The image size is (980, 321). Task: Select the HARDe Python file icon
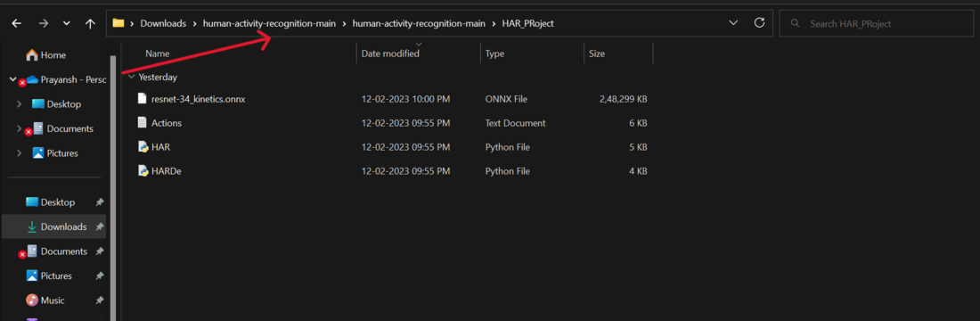(x=143, y=171)
